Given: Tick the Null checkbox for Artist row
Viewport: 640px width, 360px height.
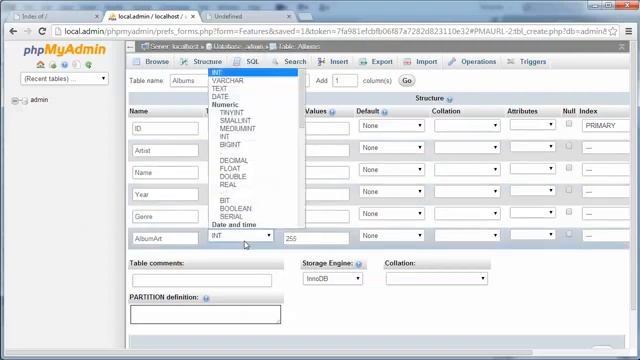Looking at the screenshot, I should (569, 146).
